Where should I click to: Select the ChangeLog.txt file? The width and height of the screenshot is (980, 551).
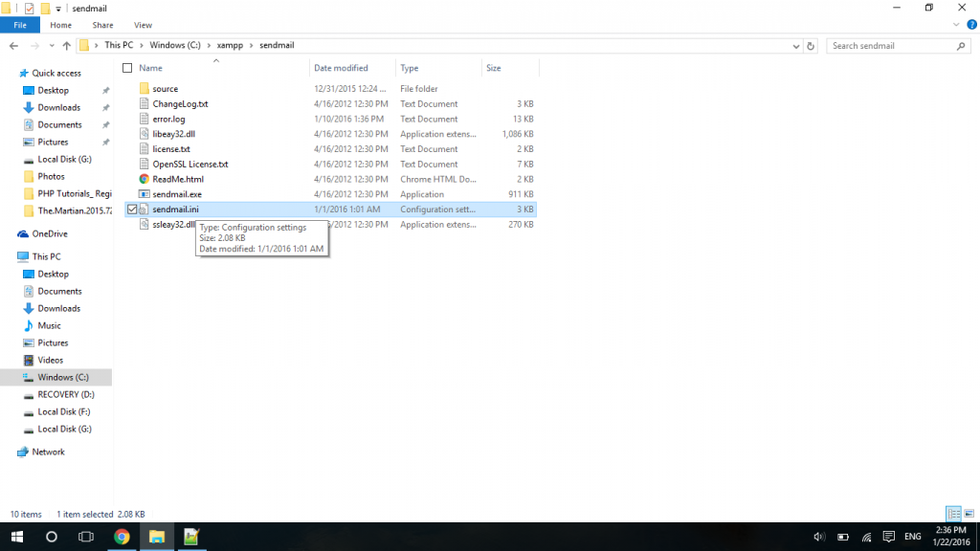coord(180,103)
